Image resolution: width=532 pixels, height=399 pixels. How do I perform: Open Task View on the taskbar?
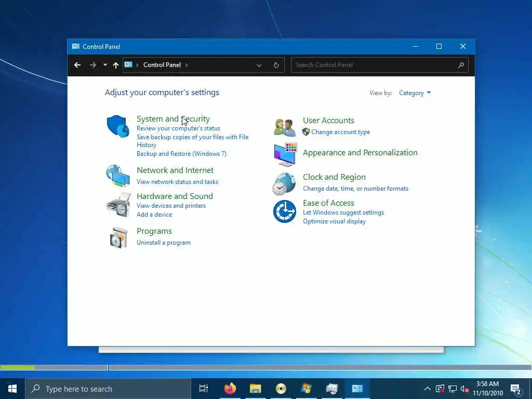tap(203, 389)
